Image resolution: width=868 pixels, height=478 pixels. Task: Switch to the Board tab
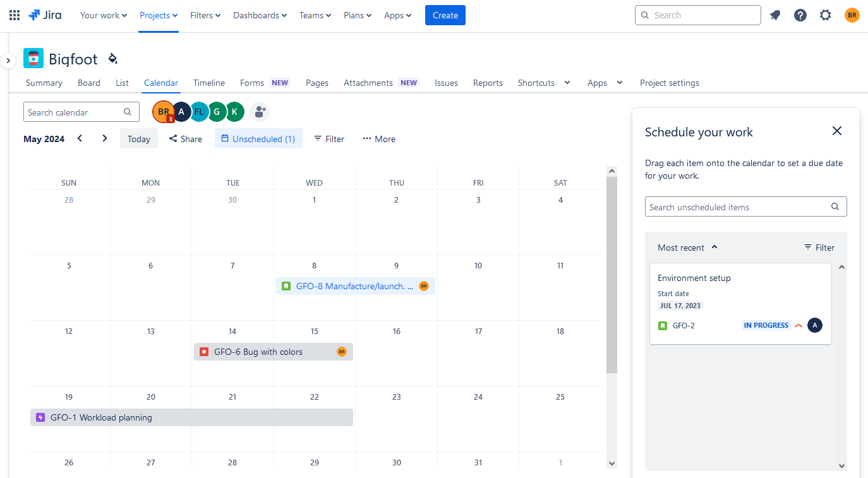coord(89,83)
